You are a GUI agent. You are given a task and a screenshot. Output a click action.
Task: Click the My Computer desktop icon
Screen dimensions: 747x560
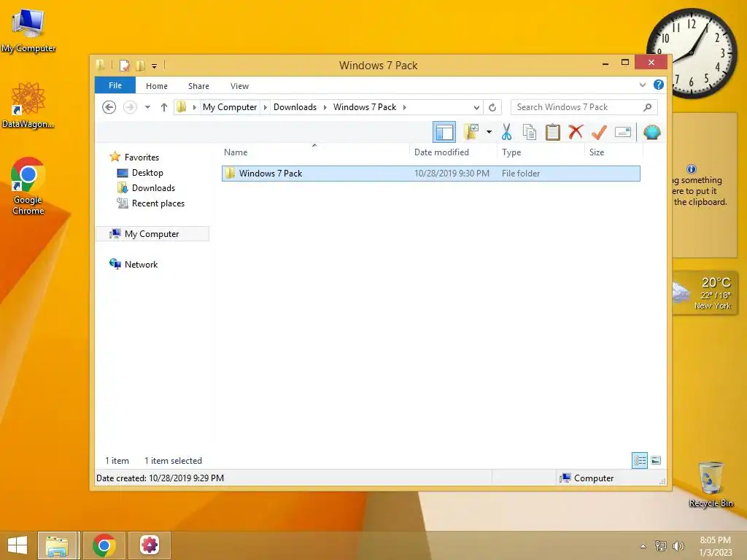coord(28,31)
